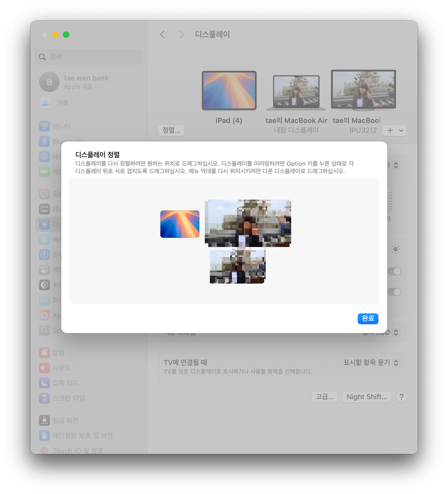
Task: Click the brightness sun icon at slider end
Action: [395, 249]
